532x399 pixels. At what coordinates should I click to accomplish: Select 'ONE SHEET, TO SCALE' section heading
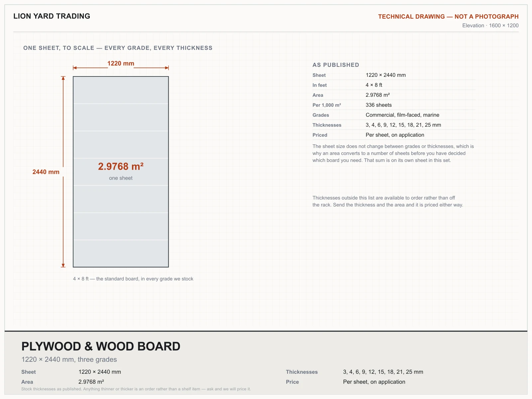click(118, 48)
